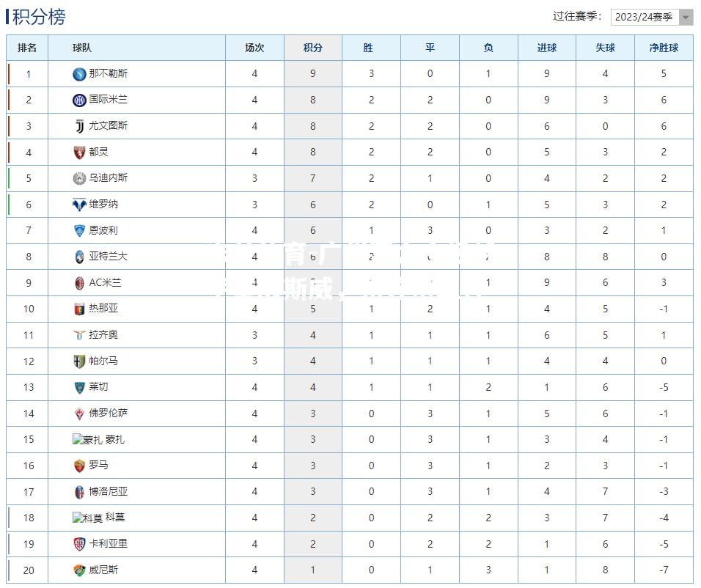Click the Torino bull crest icon
The height and width of the screenshot is (588, 701).
pyautogui.click(x=79, y=152)
